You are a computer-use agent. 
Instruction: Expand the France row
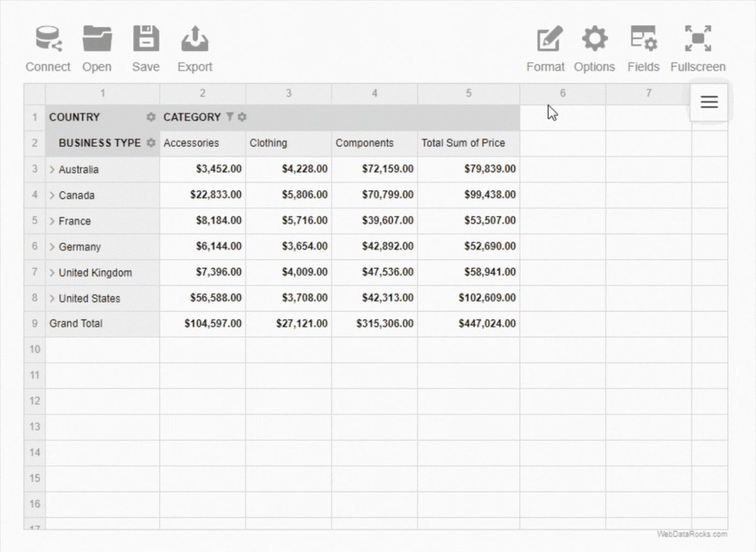(52, 221)
